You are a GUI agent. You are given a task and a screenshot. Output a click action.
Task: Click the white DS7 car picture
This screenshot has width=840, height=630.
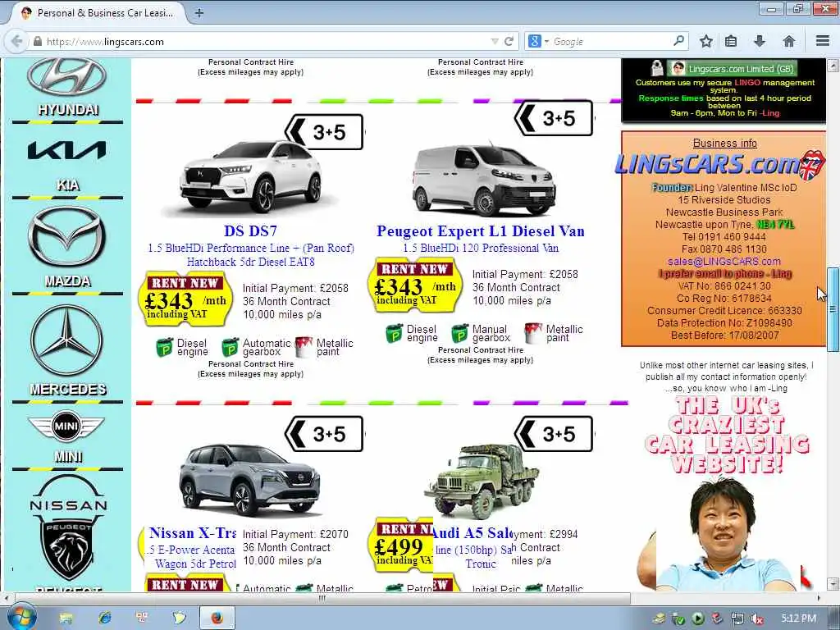250,177
